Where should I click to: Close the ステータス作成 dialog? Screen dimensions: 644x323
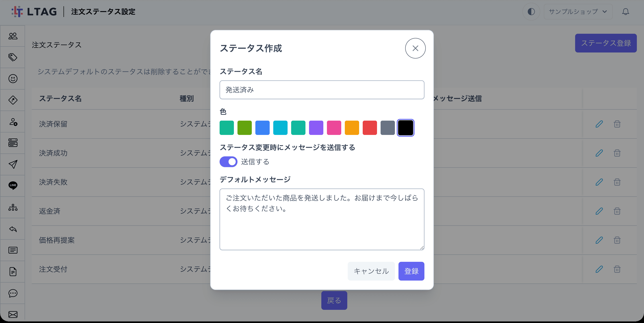tap(415, 48)
